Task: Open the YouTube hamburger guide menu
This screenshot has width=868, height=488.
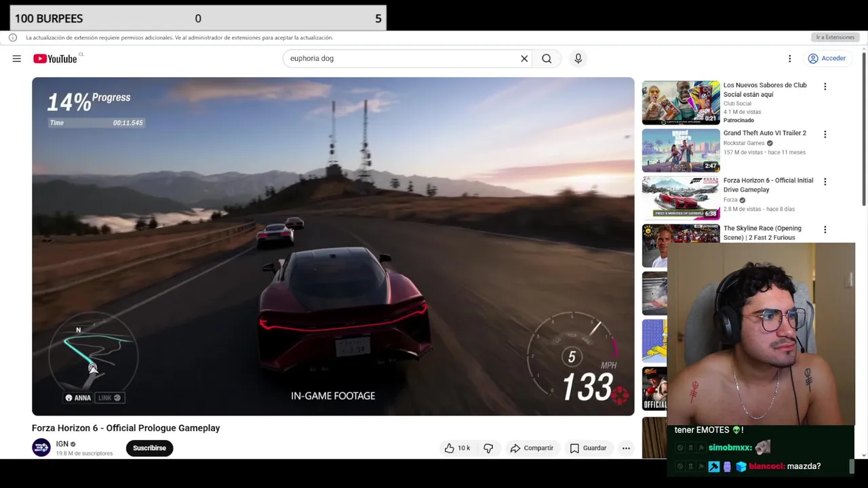Action: coord(16,58)
